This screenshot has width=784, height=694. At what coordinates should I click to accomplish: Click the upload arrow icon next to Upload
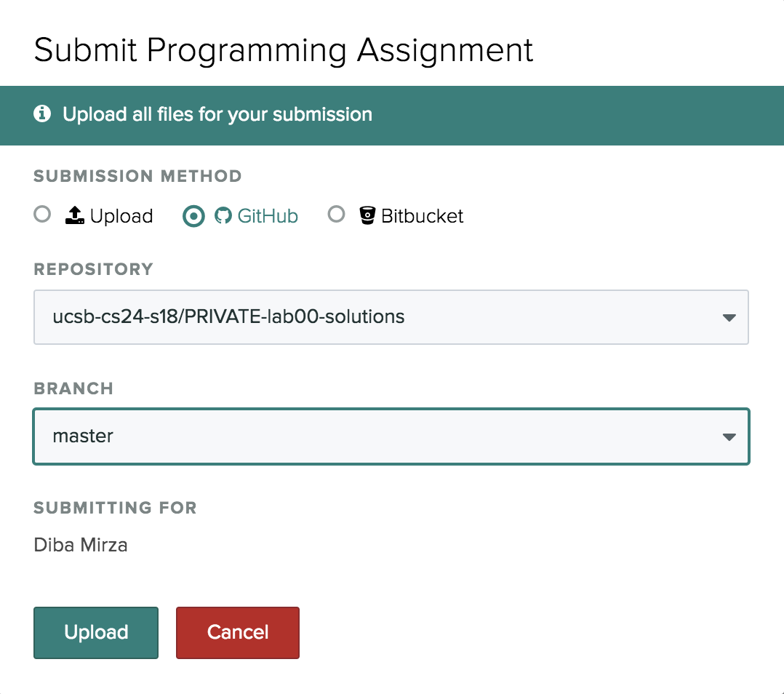pos(73,215)
